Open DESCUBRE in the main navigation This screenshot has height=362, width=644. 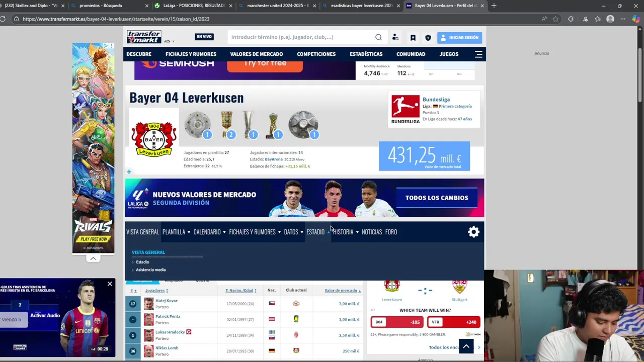(x=139, y=54)
